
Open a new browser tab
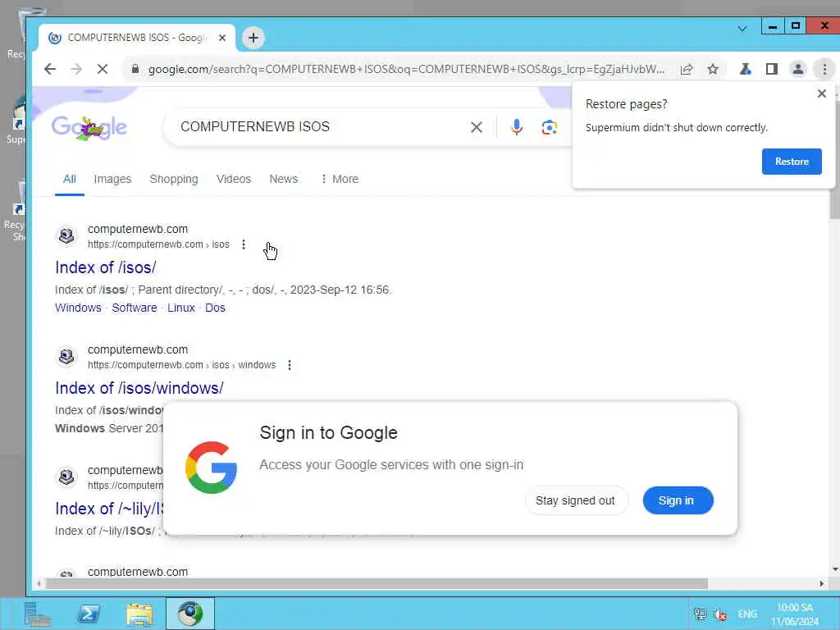click(253, 38)
